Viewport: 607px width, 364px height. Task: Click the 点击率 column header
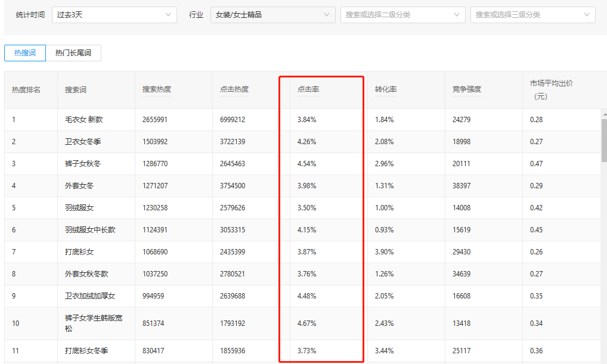[x=308, y=89]
